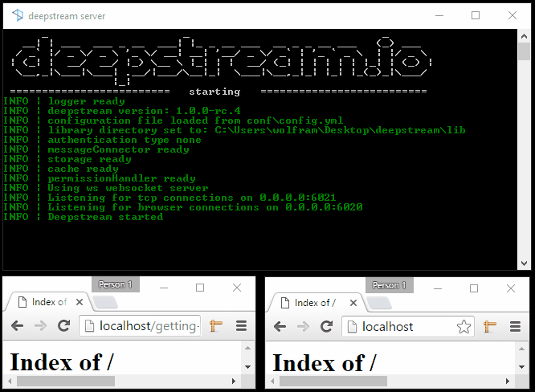Screen dimensions: 535x392
Task: Bookmark page with star in right browser
Action: [x=464, y=327]
